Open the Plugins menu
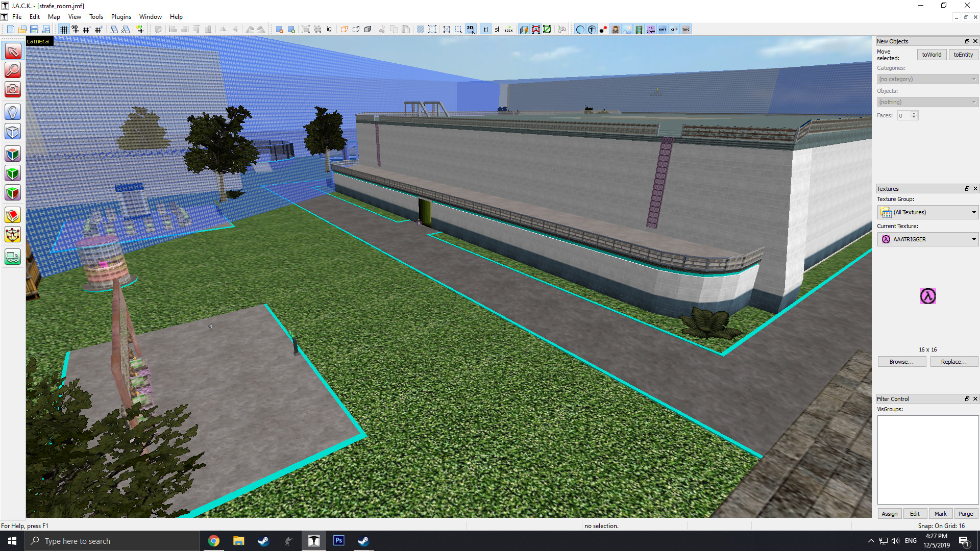Viewport: 980px width, 551px height. [121, 17]
